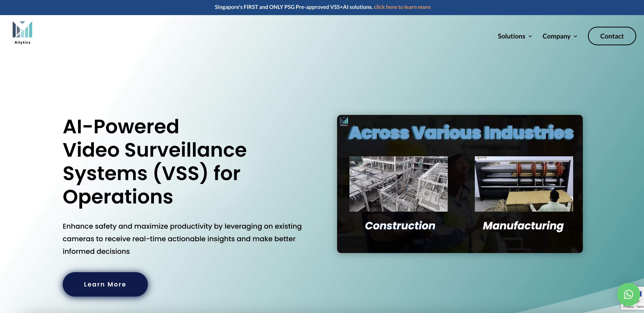This screenshot has height=313, width=644.
Task: Open the Company menu item
Action: point(557,36)
